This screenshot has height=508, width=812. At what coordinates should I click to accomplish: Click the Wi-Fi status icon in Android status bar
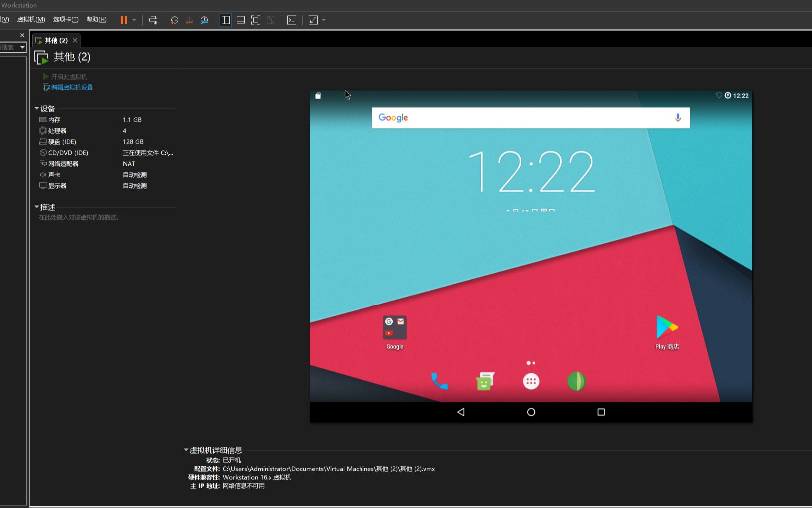719,95
